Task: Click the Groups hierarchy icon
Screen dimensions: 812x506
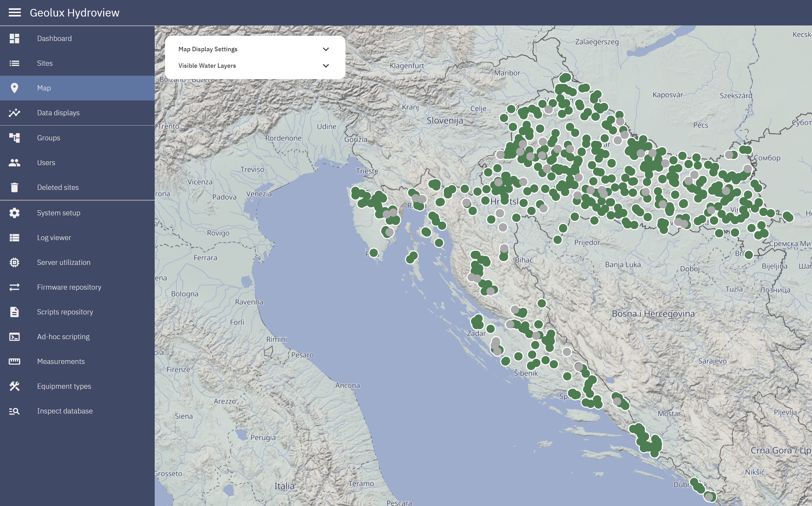Action: [x=14, y=138]
